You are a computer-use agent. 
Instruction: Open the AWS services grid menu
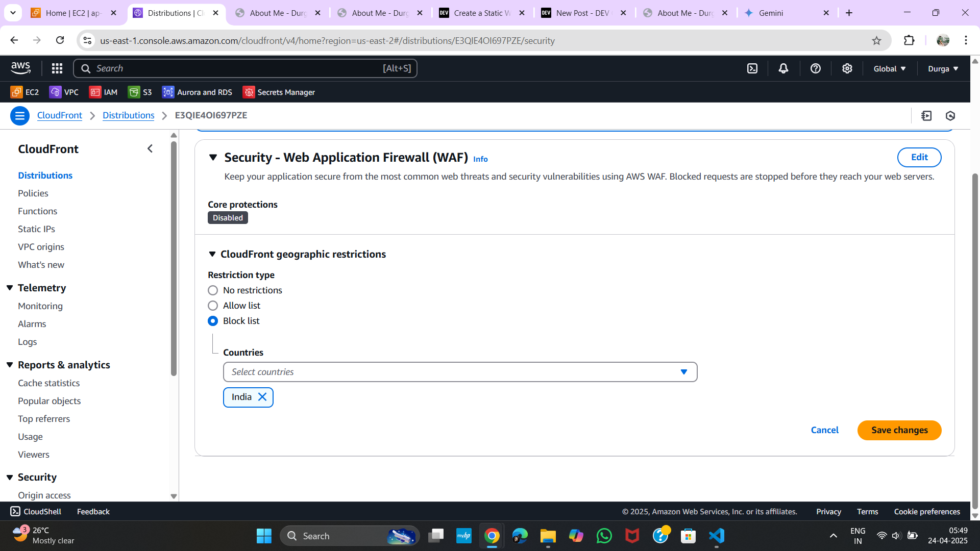[57, 68]
